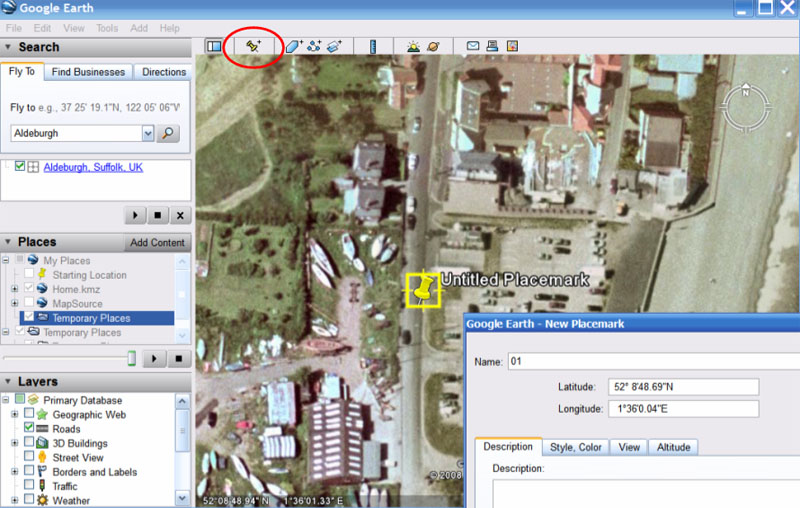Enable the Traffic layer checkbox
The height and width of the screenshot is (508, 800).
pyautogui.click(x=29, y=485)
